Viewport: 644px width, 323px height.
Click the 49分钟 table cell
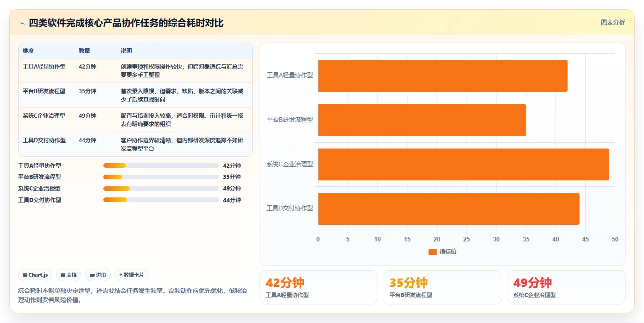pyautogui.click(x=88, y=115)
